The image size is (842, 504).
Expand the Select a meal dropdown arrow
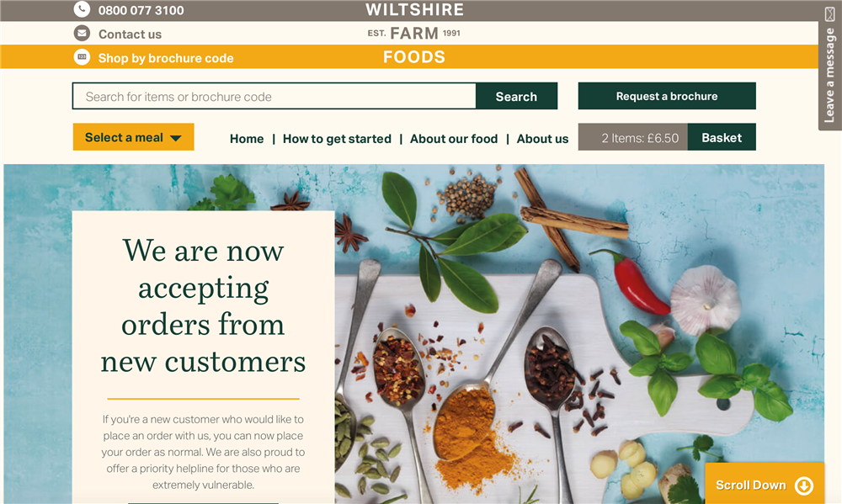pyautogui.click(x=176, y=138)
